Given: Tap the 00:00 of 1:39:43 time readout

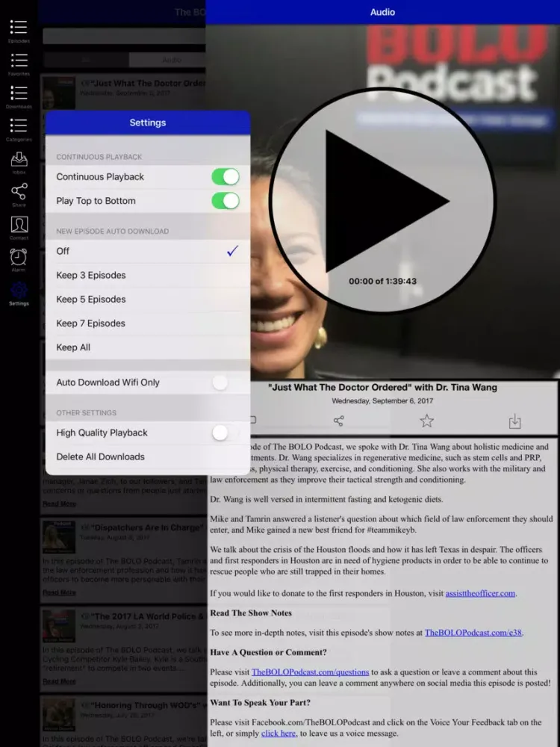Looking at the screenshot, I should pyautogui.click(x=382, y=281).
